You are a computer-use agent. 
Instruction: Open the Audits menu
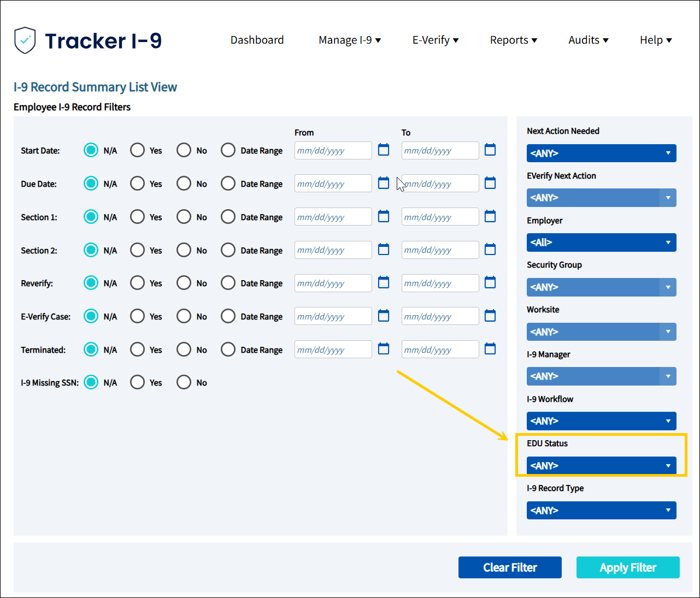589,40
